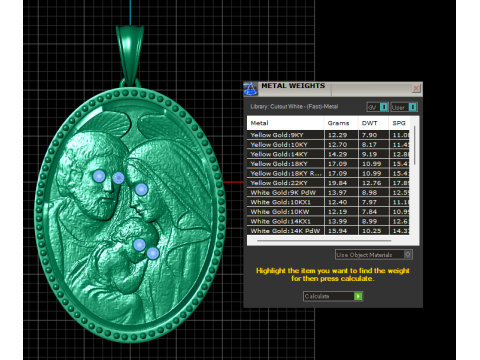Click the Calculate button
Image resolution: width=480 pixels, height=360 pixels.
[333, 296]
